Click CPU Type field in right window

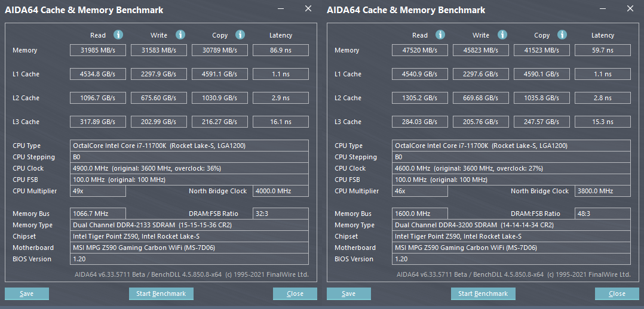[511, 146]
